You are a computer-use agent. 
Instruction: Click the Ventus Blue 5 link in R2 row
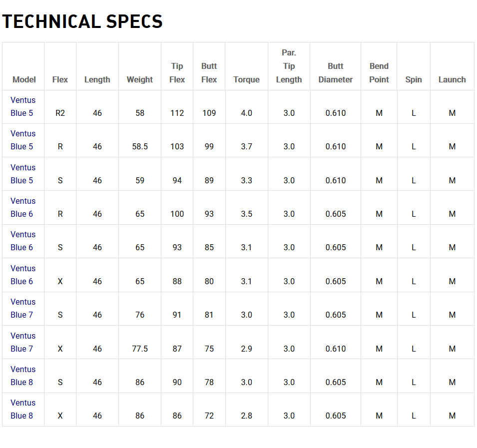pos(22,106)
